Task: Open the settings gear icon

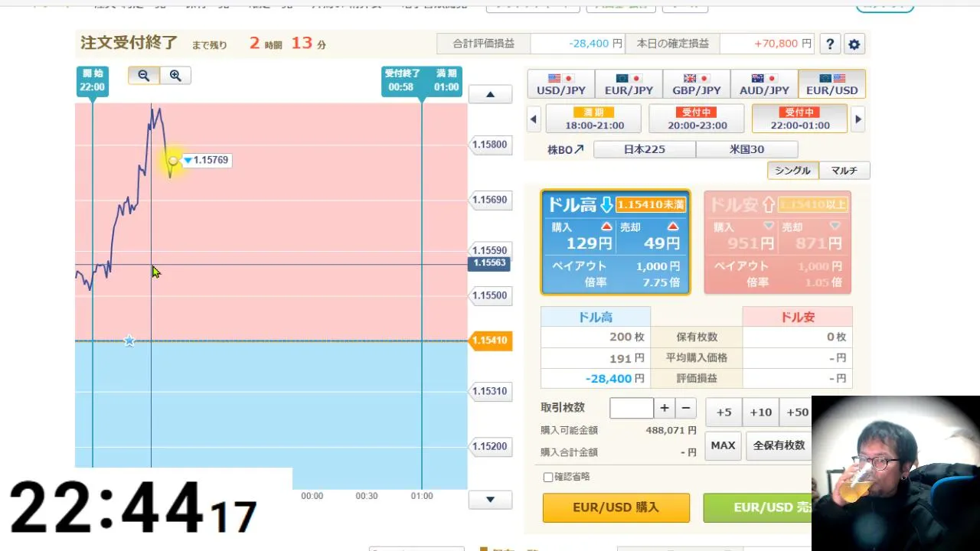Action: click(854, 44)
